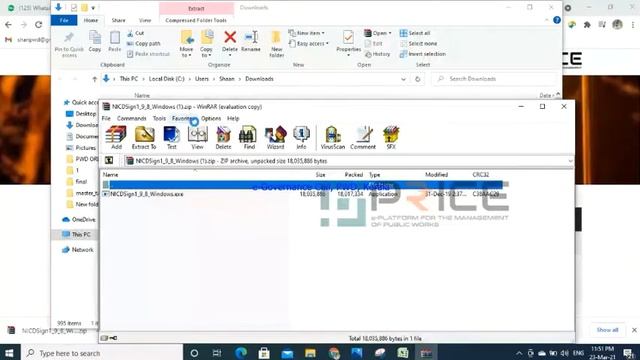Viewport: 640px width, 360px height.
Task: Click Copy path in Explorer ribbon
Action: coord(143,43)
